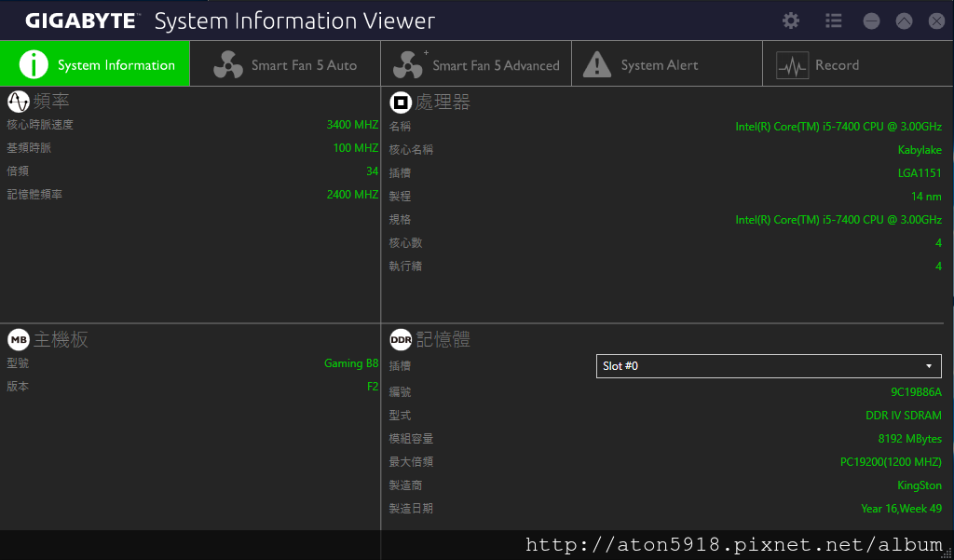Click the DDR icon beside 記憶體

point(401,340)
